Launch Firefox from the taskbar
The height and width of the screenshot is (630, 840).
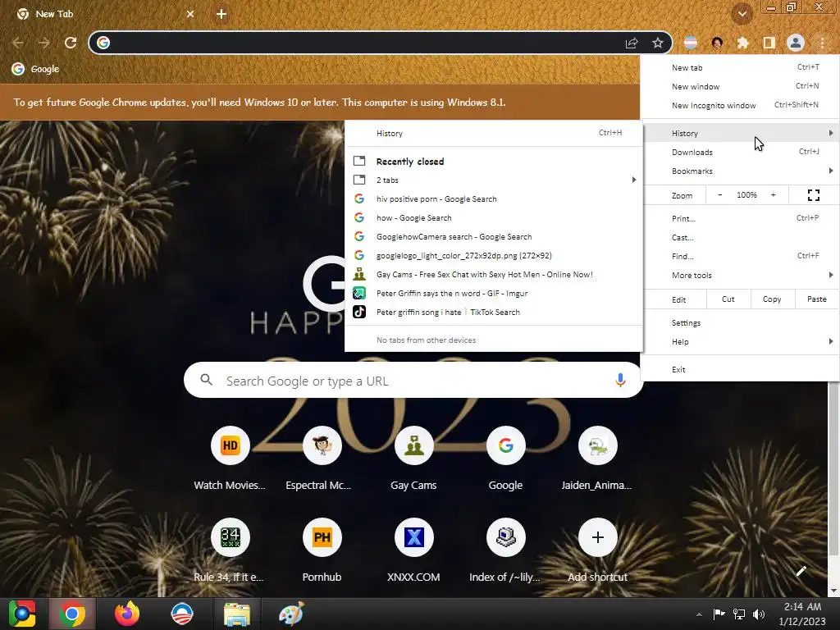point(127,614)
